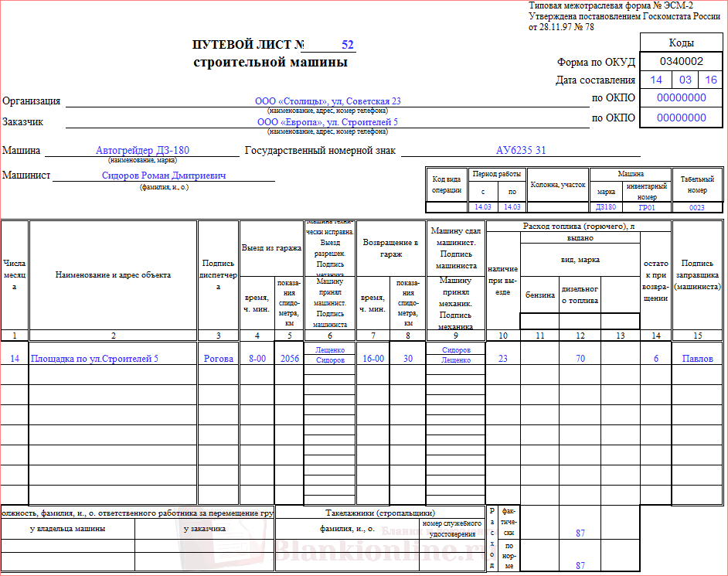This screenshot has width=728, height=576.
Task: Click the Заказчик field with ООО «Европа»
Action: click(328, 122)
